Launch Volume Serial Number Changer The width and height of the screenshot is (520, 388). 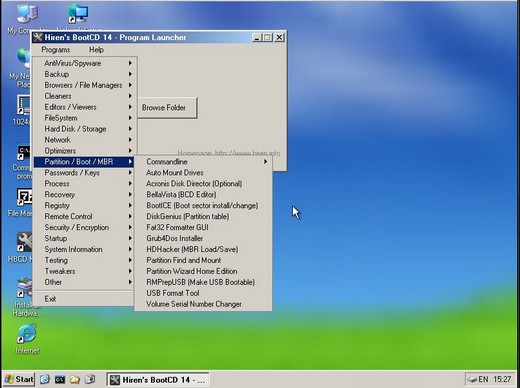203,304
